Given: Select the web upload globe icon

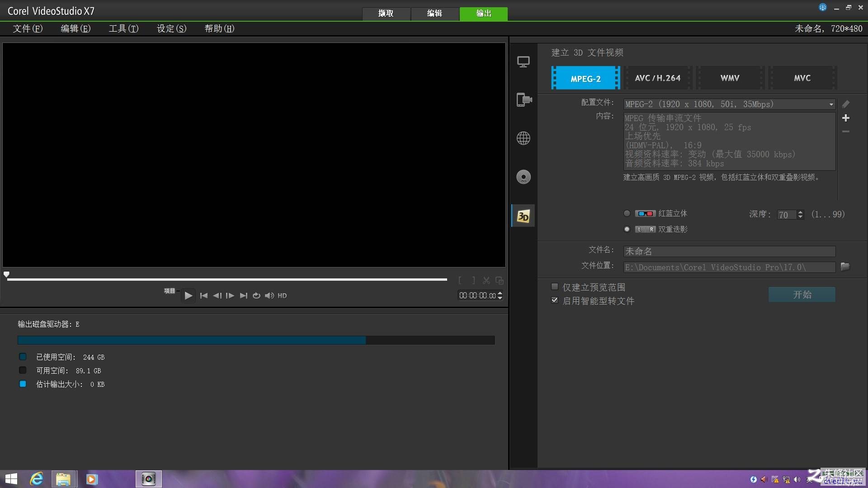Looking at the screenshot, I should click(523, 138).
